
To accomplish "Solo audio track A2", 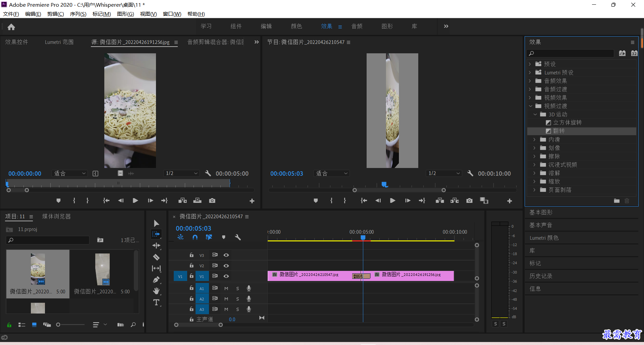I will tap(237, 299).
